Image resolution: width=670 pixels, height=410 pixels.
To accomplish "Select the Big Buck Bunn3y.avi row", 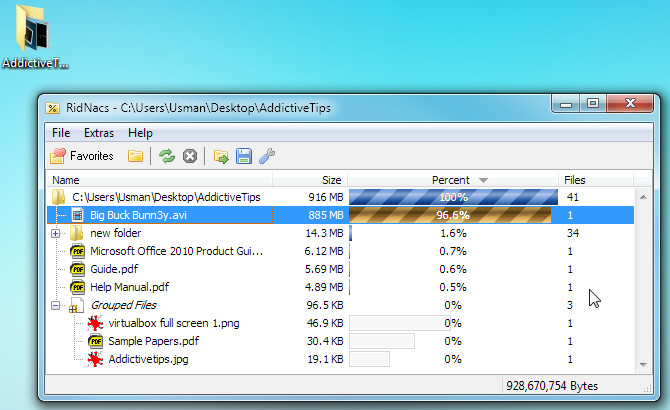I will (x=340, y=215).
